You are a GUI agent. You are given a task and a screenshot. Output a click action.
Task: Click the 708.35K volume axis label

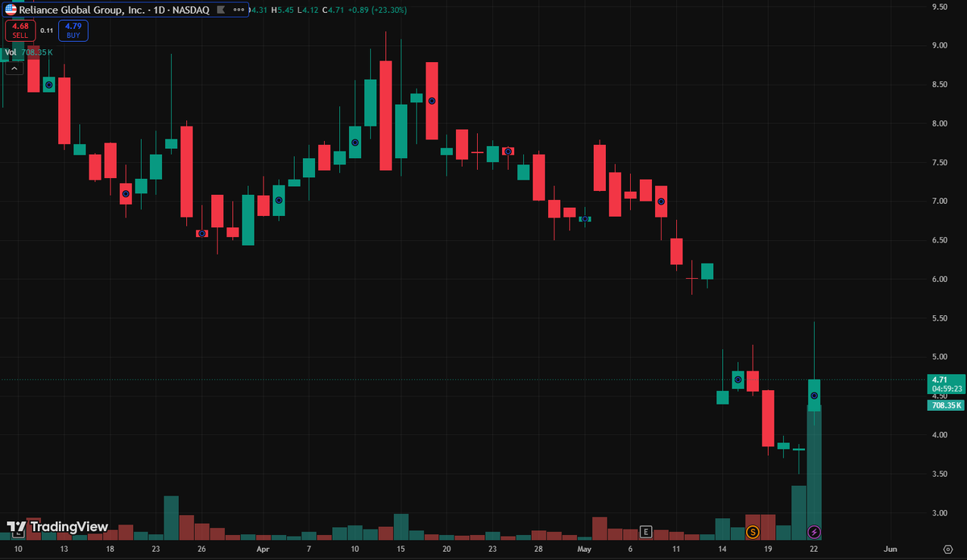(x=946, y=405)
